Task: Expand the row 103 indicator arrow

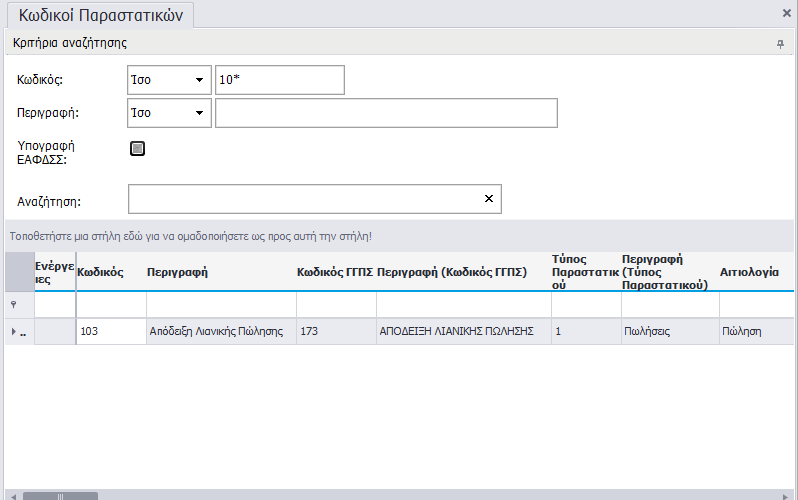Action: tap(13, 331)
